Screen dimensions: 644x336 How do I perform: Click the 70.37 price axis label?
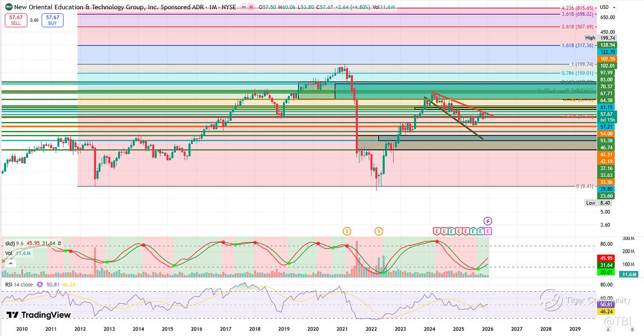point(606,86)
